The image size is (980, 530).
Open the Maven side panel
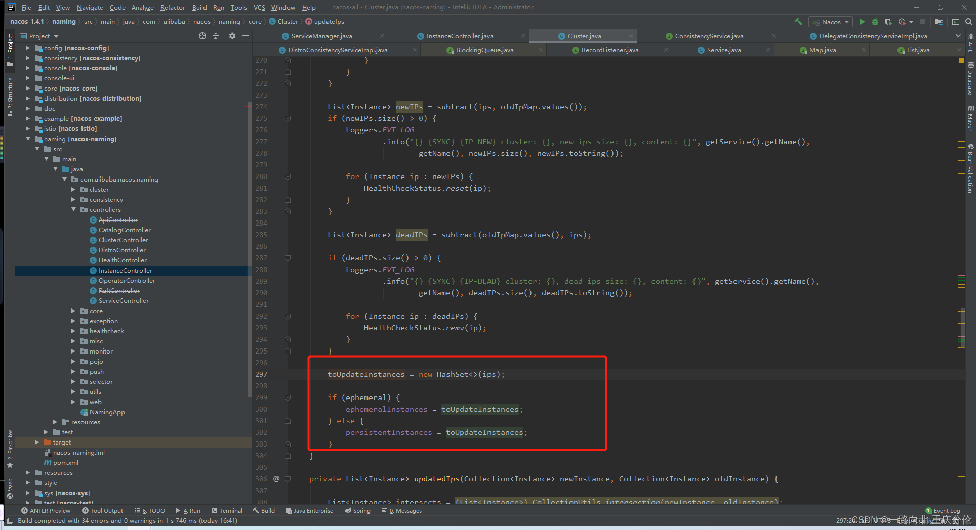click(x=970, y=119)
